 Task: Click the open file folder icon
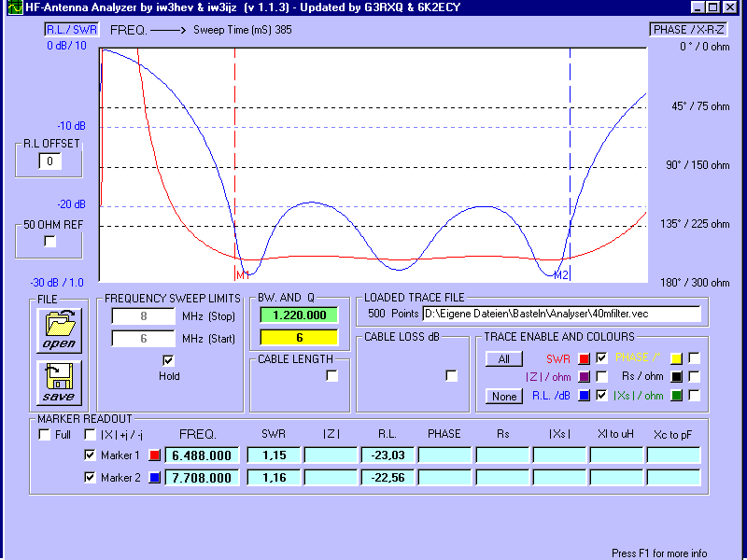[x=58, y=330]
